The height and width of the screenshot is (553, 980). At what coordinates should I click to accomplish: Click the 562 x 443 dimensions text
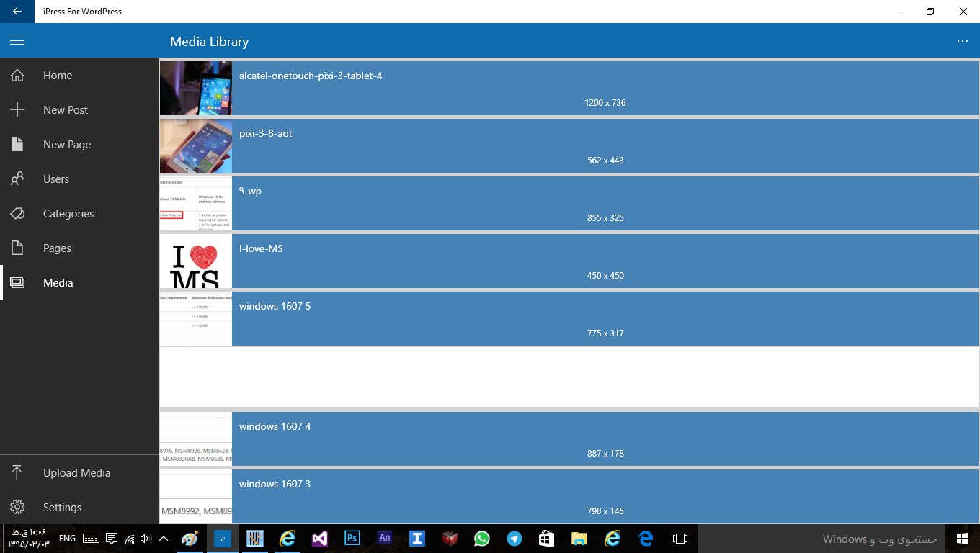click(605, 161)
